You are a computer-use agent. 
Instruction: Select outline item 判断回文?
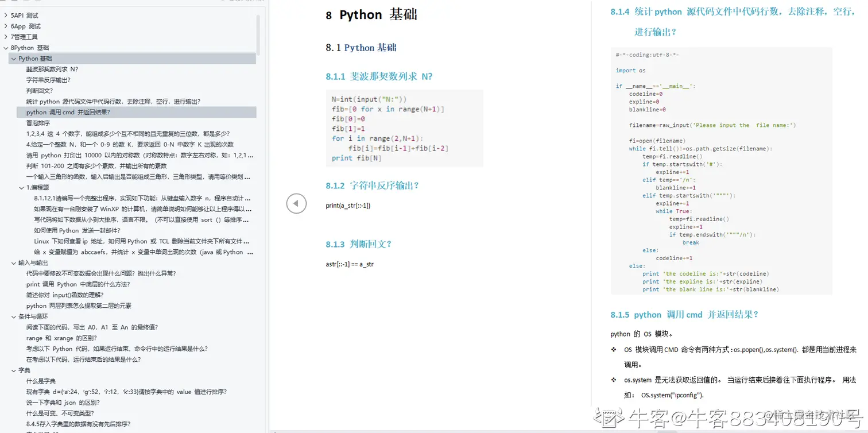[40, 91]
